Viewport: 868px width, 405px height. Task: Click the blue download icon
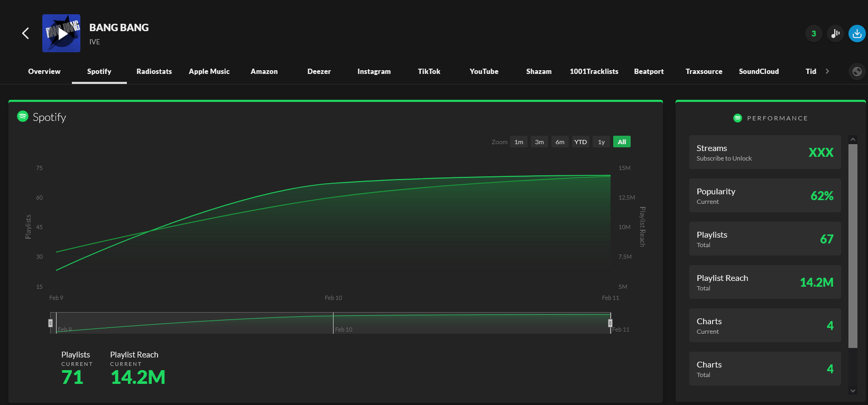pyautogui.click(x=857, y=33)
